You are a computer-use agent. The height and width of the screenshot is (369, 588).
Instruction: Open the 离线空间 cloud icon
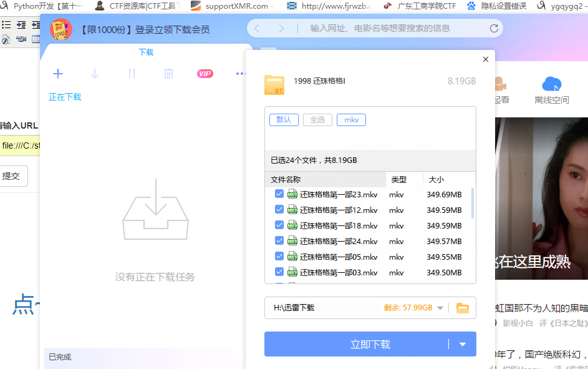[x=552, y=84]
